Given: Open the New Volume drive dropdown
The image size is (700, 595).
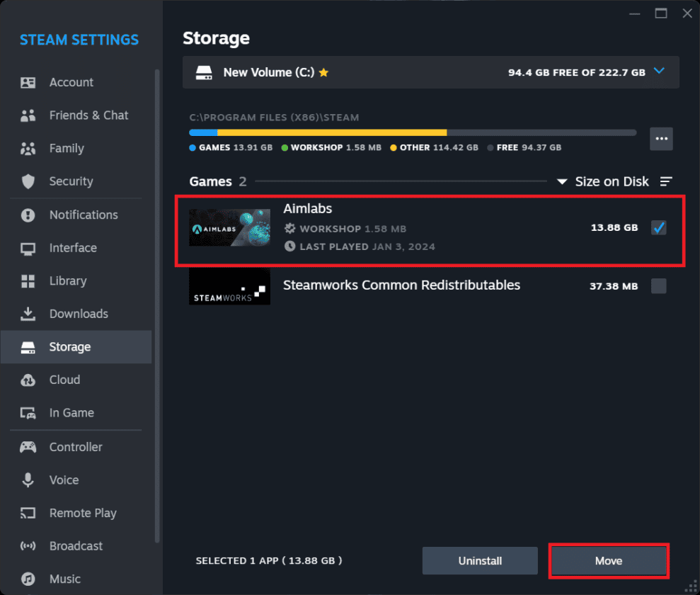Looking at the screenshot, I should [660, 72].
